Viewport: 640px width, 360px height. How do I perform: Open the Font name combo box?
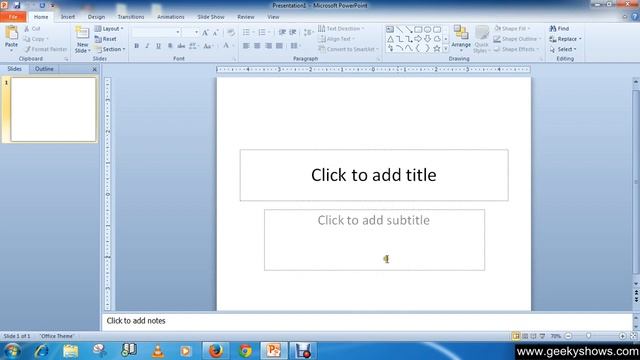[156, 32]
